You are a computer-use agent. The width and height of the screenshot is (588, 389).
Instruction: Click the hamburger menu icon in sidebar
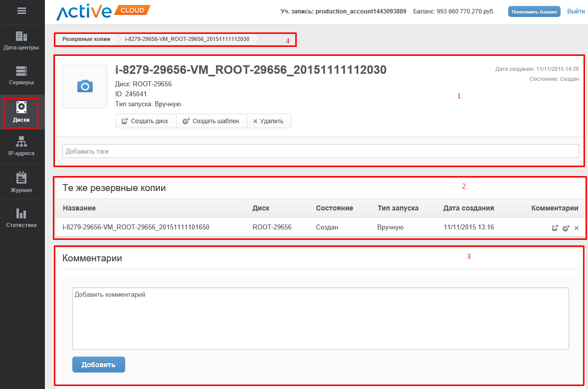point(21,10)
